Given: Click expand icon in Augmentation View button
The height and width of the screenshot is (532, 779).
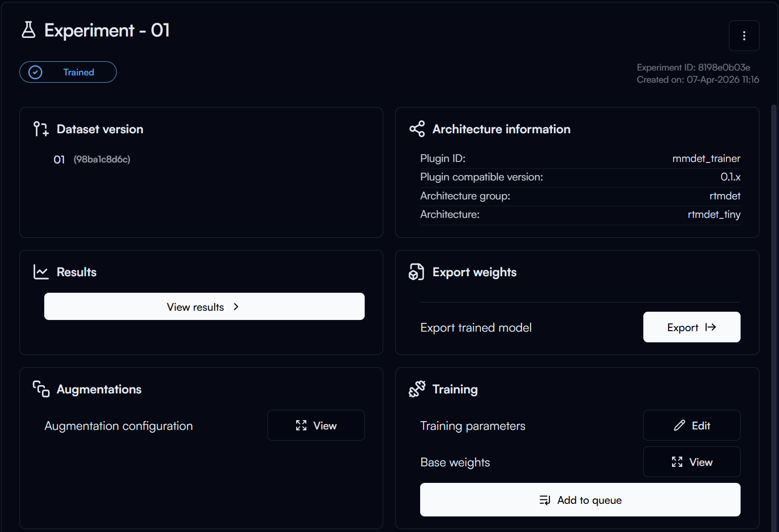Looking at the screenshot, I should 301,426.
